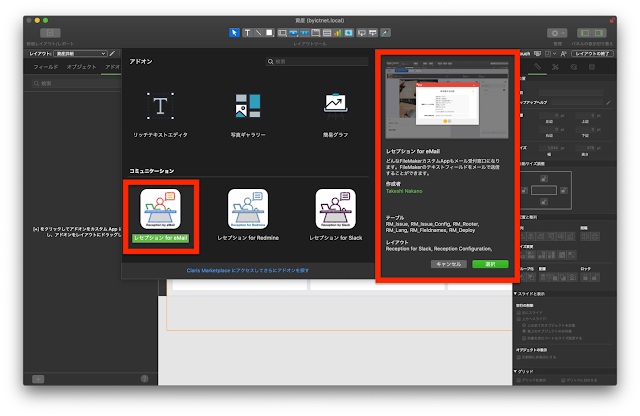Select the レセプション for eMail add-on
Image resolution: width=640 pixels, height=416 pixels.
[160, 215]
